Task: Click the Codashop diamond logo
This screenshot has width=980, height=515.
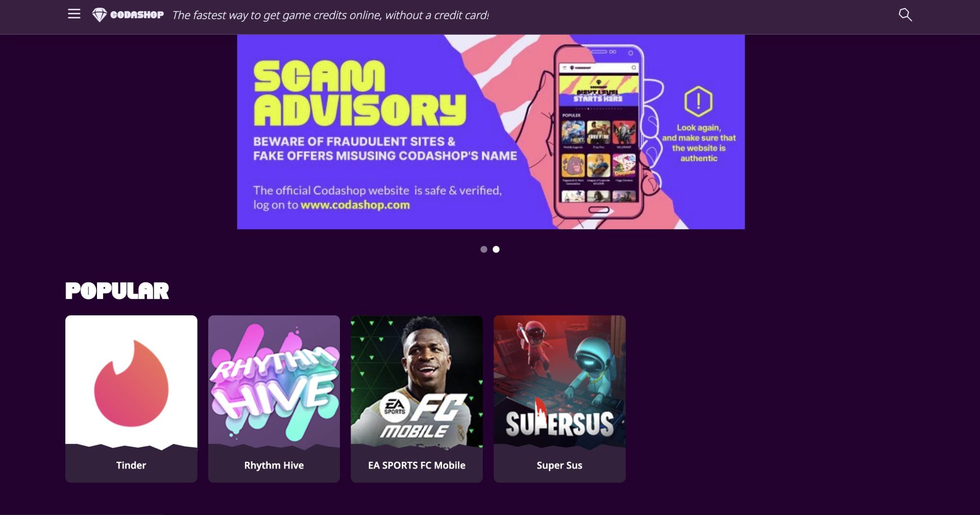Action: point(99,15)
